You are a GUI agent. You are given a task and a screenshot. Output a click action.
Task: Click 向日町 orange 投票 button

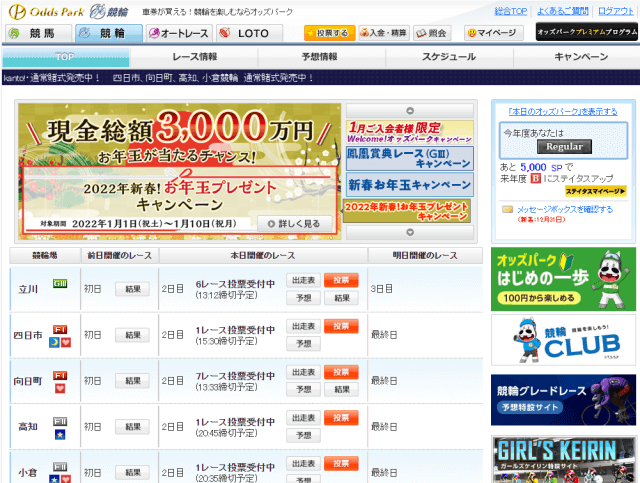[341, 372]
